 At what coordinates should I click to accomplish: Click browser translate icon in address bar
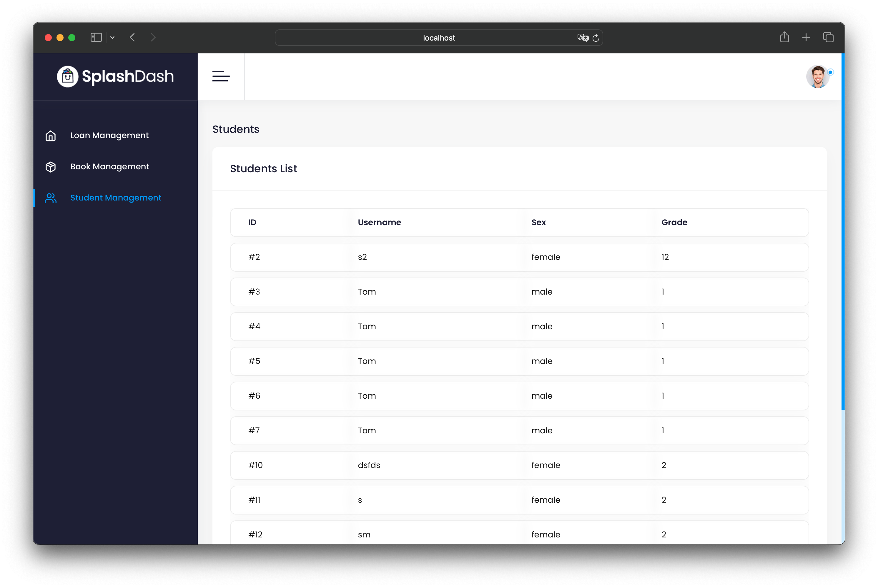click(x=582, y=38)
